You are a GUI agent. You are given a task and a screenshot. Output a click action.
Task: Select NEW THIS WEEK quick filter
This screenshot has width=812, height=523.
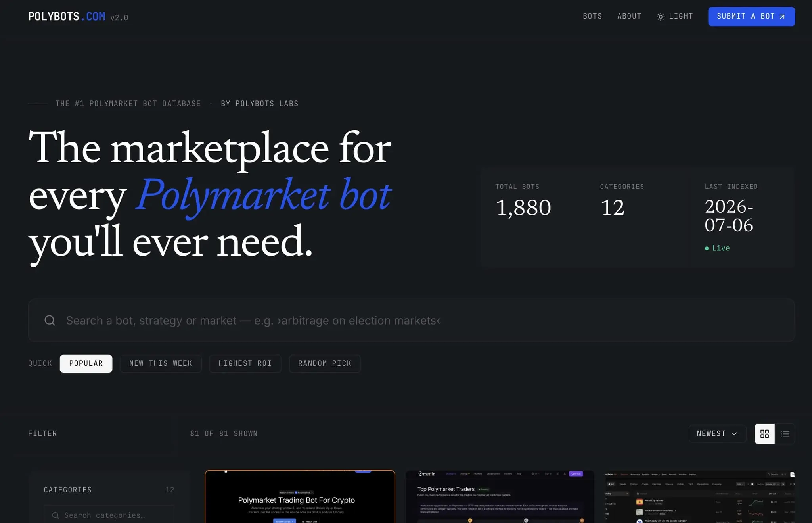click(x=161, y=363)
